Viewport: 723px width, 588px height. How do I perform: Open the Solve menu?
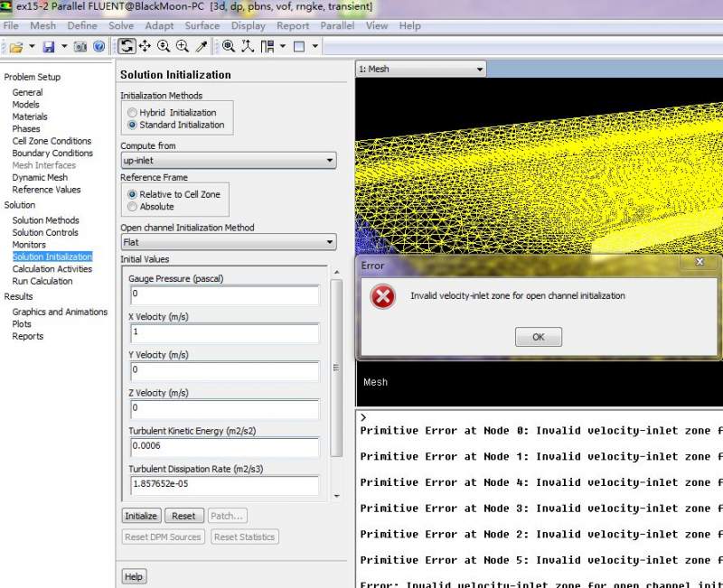pos(121,26)
